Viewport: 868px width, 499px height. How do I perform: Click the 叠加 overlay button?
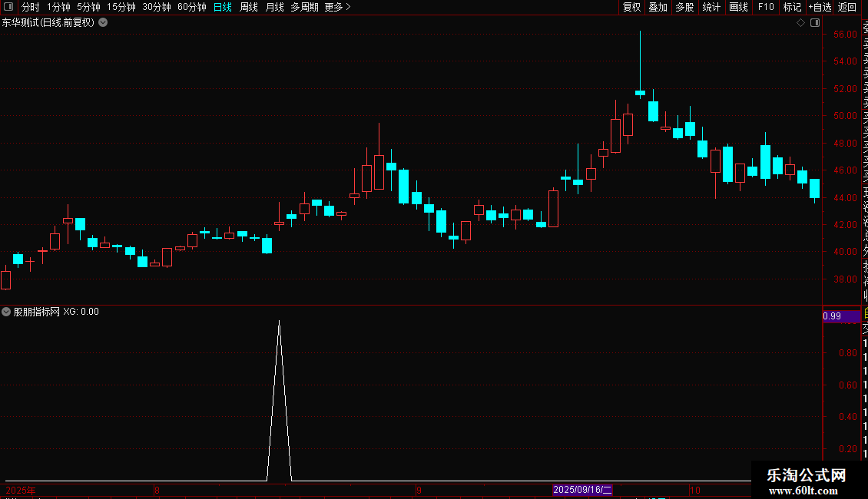658,7
